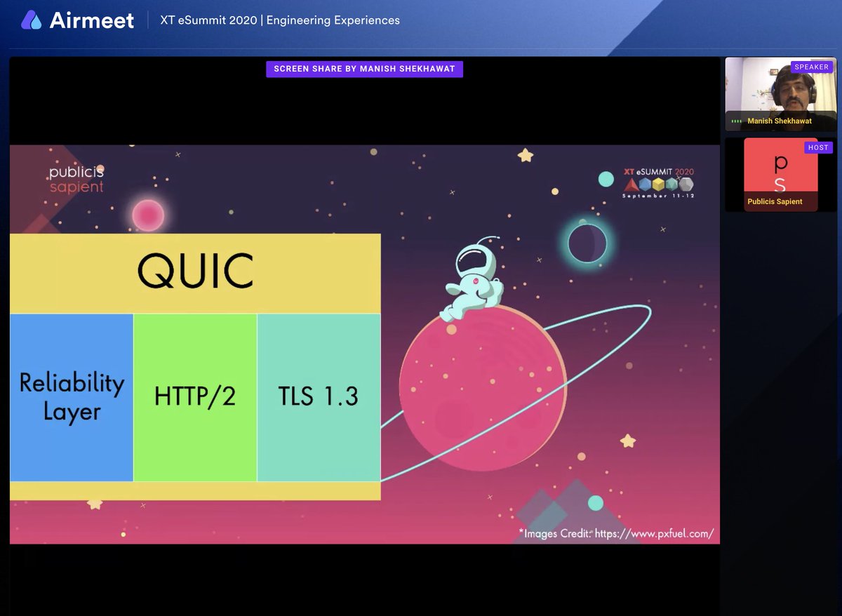The width and height of the screenshot is (842, 616).
Task: Click the pxfuel.com image credit link
Action: point(654,534)
